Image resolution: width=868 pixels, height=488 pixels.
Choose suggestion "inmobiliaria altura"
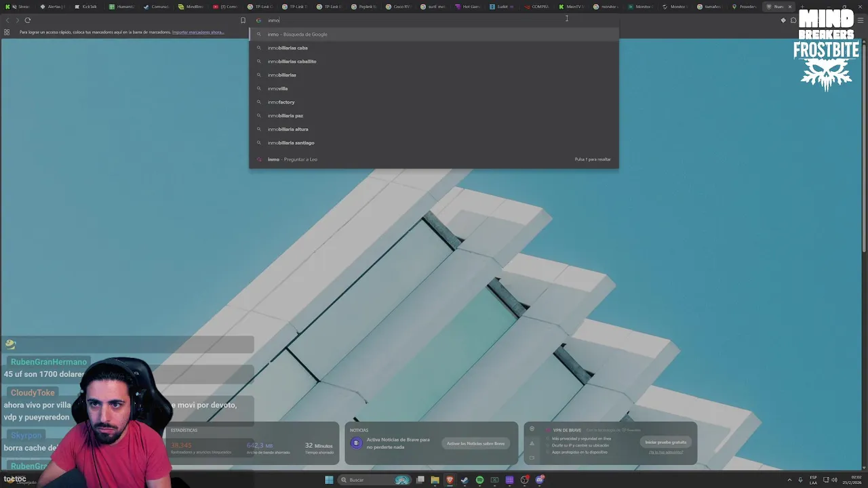click(x=434, y=129)
